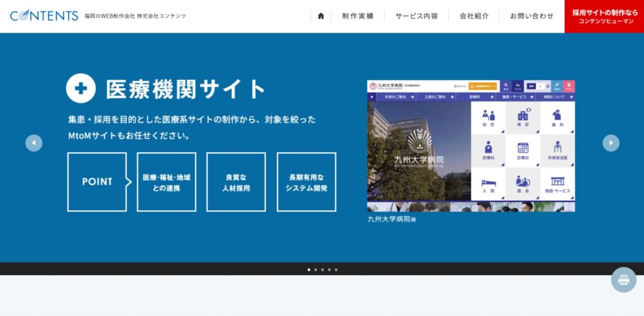Screen dimensions: 644x316
Task: Click the round printer icon
Action: click(623, 279)
